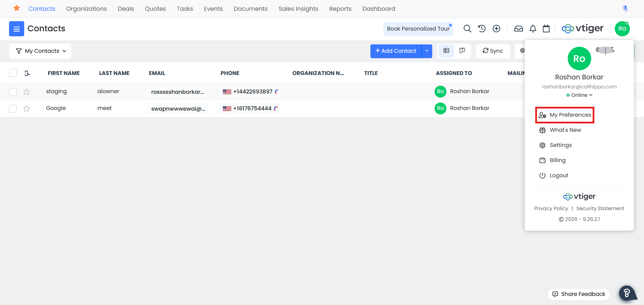Click email rossssshanborkar… cell
The width and height of the screenshot is (644, 305).
[177, 92]
